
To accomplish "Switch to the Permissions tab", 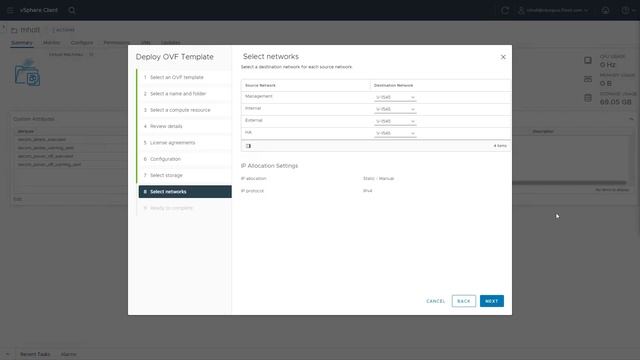I will tap(116, 42).
